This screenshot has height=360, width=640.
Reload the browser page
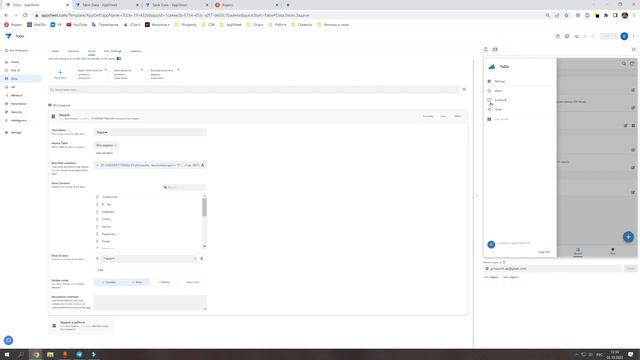(x=25, y=15)
